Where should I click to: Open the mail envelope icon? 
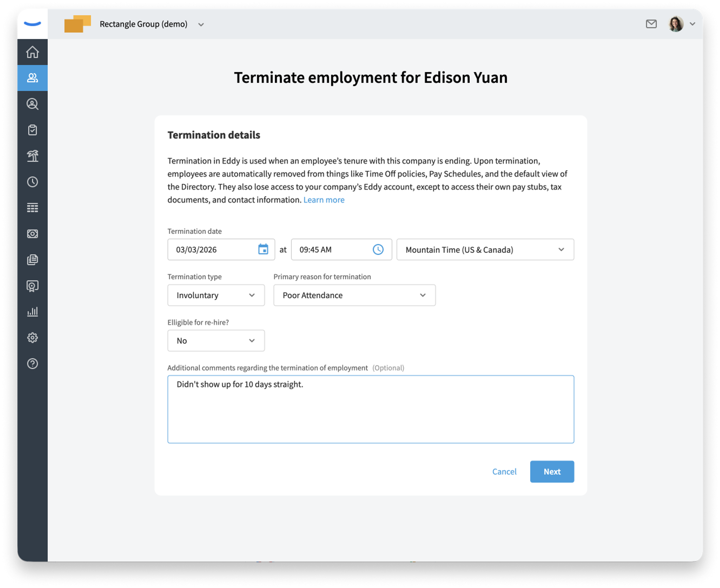[x=651, y=24]
